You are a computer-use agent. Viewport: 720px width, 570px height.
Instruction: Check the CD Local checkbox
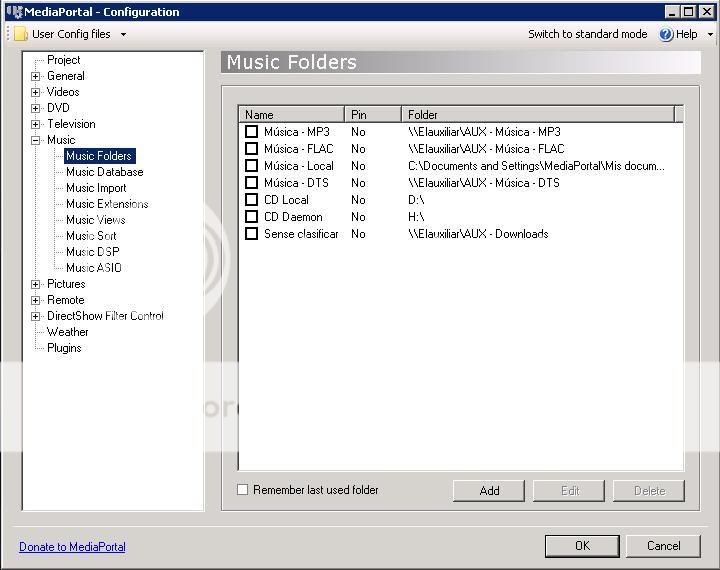point(251,199)
